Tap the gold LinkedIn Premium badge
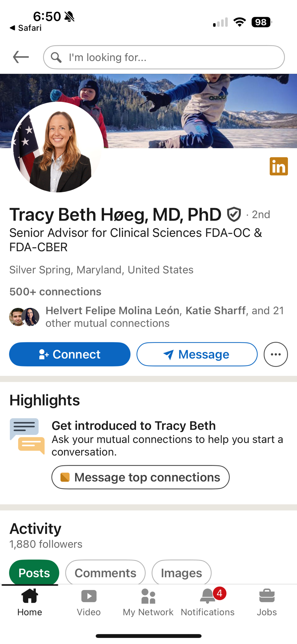This screenshot has height=644, width=297. pyautogui.click(x=279, y=166)
